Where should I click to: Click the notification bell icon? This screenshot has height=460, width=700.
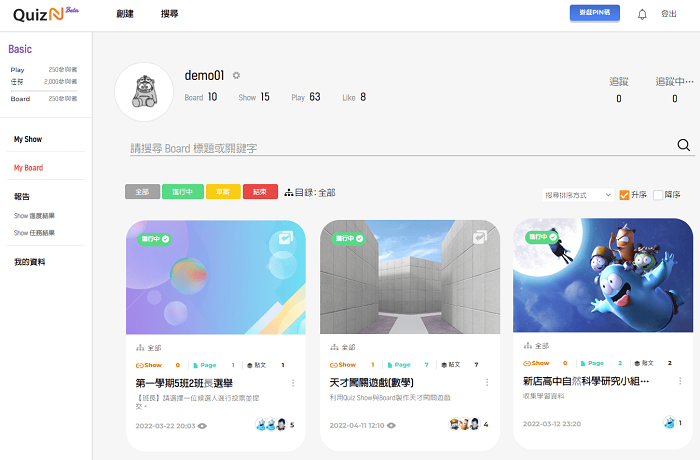pos(642,14)
